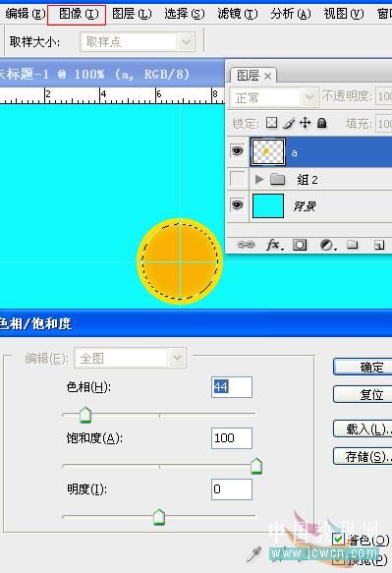Hide 背景 layer with eye icon
The image size is (392, 573).
click(238, 205)
